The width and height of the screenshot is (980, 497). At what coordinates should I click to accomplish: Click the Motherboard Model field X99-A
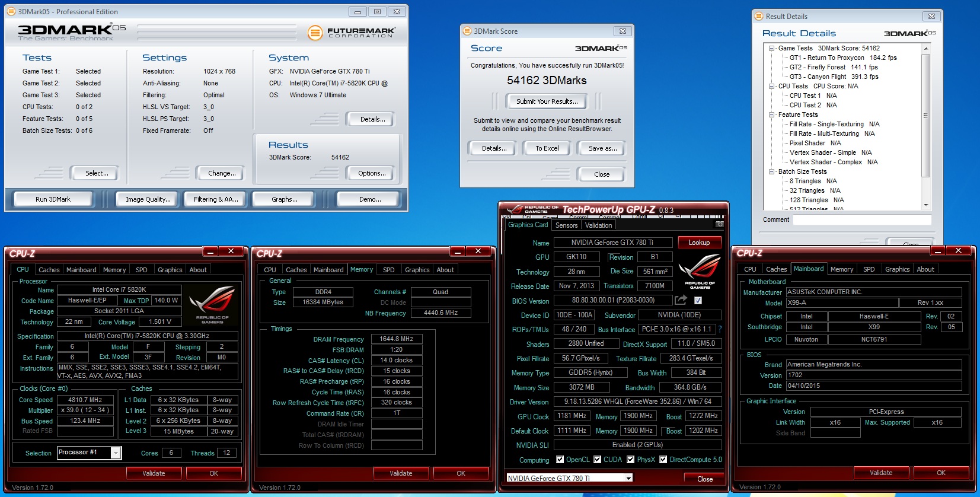[x=841, y=302]
